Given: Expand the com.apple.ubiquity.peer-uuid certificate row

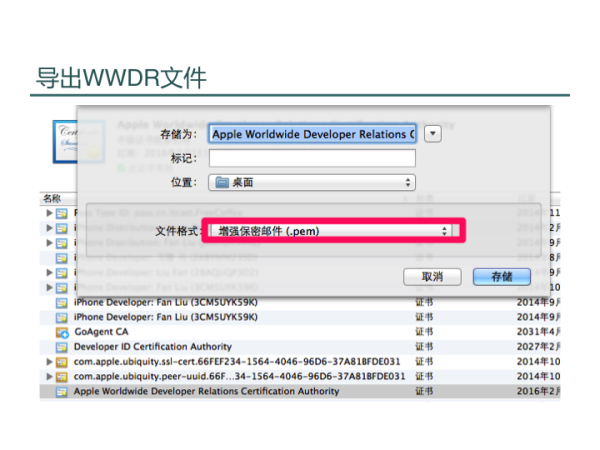Looking at the screenshot, I should [x=49, y=376].
